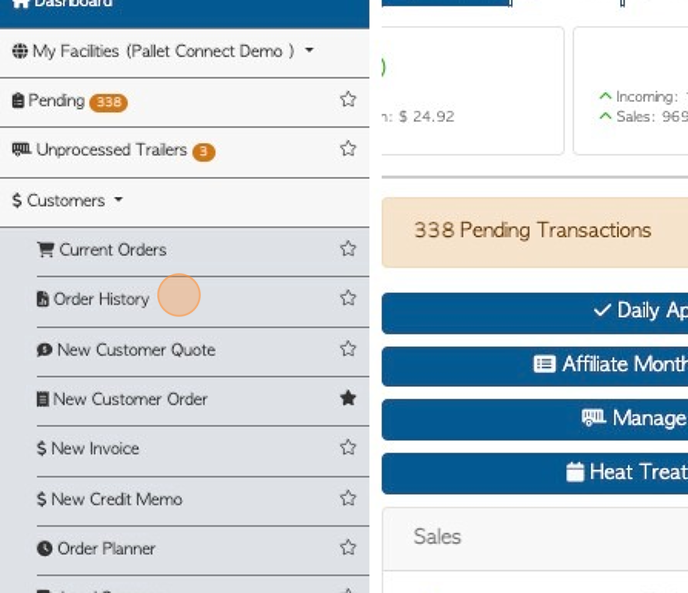Expand the My Facilities dropdown
Viewport: 688px width, 593px height.
click(x=309, y=50)
